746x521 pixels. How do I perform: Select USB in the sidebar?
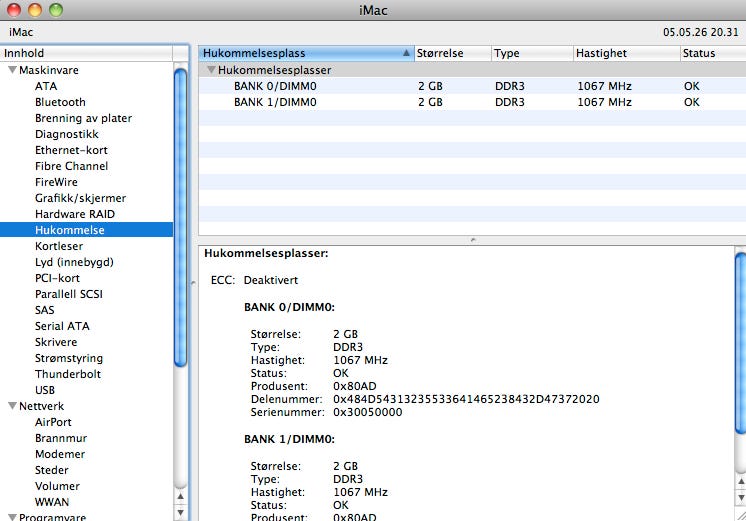pyautogui.click(x=45, y=390)
